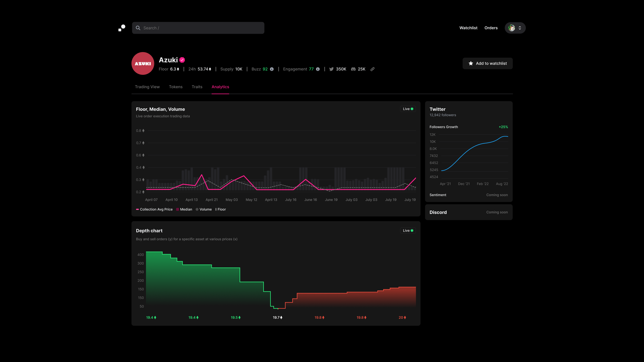Click the account chevron arrows

coord(520,28)
